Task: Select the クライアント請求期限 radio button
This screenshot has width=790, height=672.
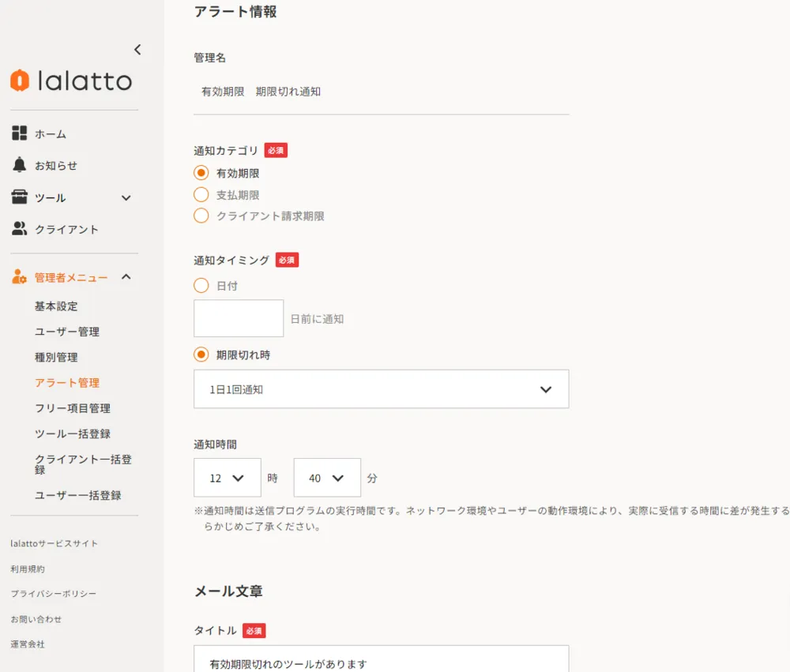Action: pos(201,216)
